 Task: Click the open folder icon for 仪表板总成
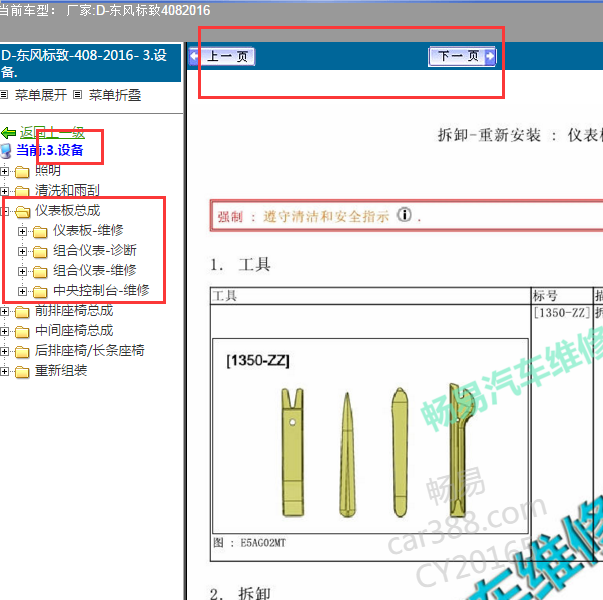click(22, 212)
